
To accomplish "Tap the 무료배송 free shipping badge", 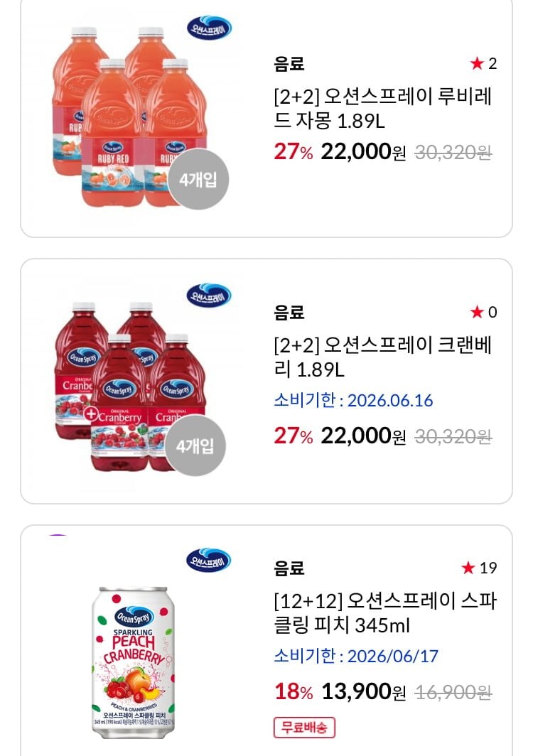I will [x=304, y=728].
